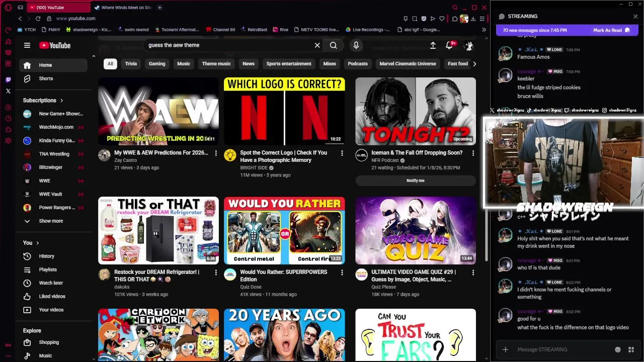Screen dimensions: 644x362
Task: Open Twitch in the Opera sidebar
Action: pyautogui.click(x=8, y=80)
